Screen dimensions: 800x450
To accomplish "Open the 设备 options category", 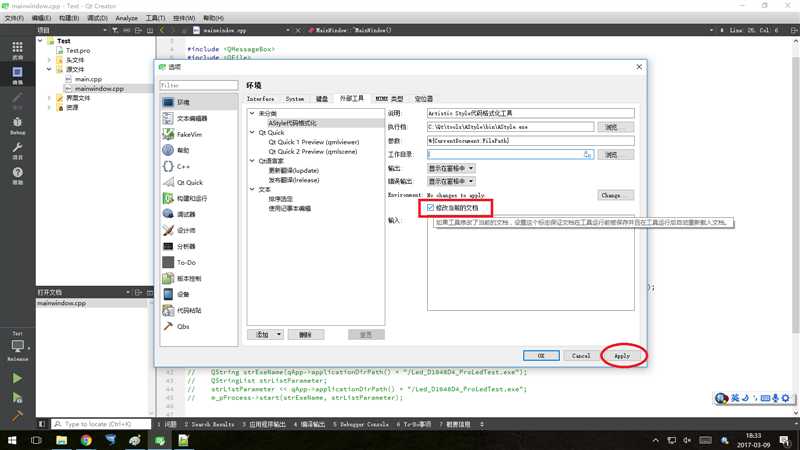I will pos(198,294).
